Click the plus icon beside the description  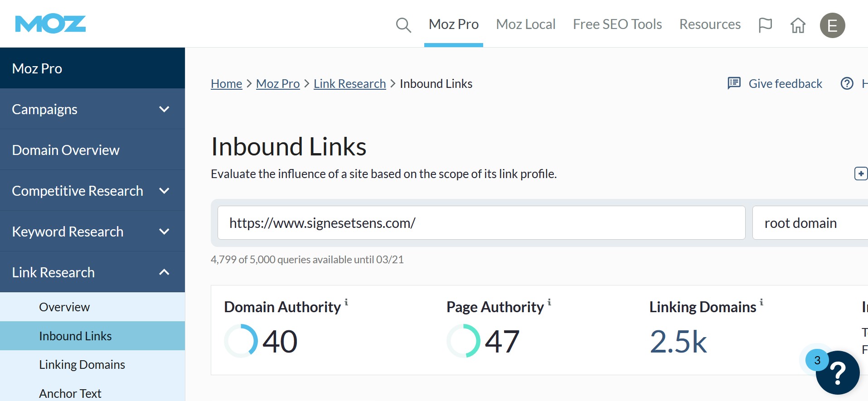861,174
